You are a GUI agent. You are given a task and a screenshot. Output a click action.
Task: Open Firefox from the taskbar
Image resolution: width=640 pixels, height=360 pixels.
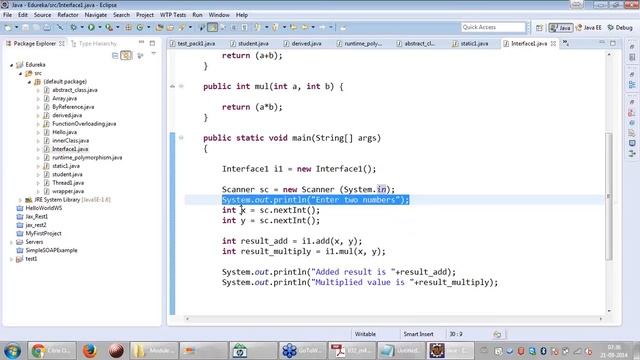click(x=89, y=351)
